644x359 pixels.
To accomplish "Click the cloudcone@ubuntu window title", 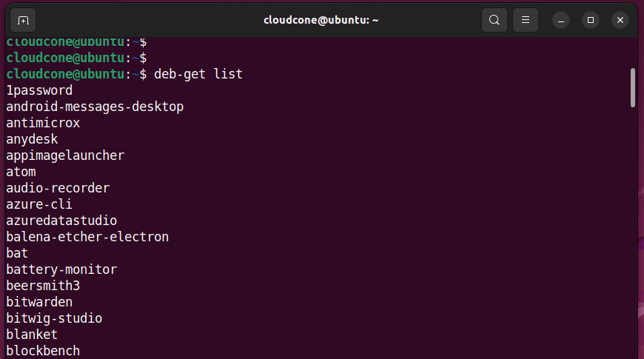I will coord(321,20).
